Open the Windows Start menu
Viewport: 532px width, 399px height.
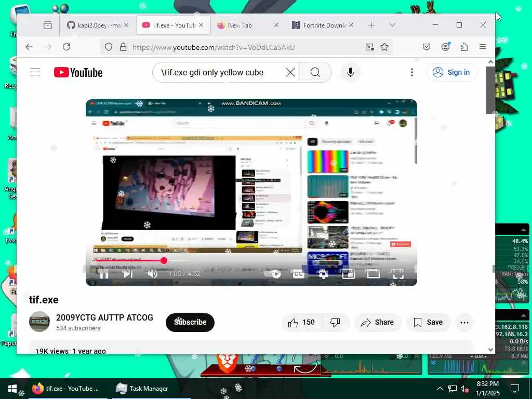[12, 389]
